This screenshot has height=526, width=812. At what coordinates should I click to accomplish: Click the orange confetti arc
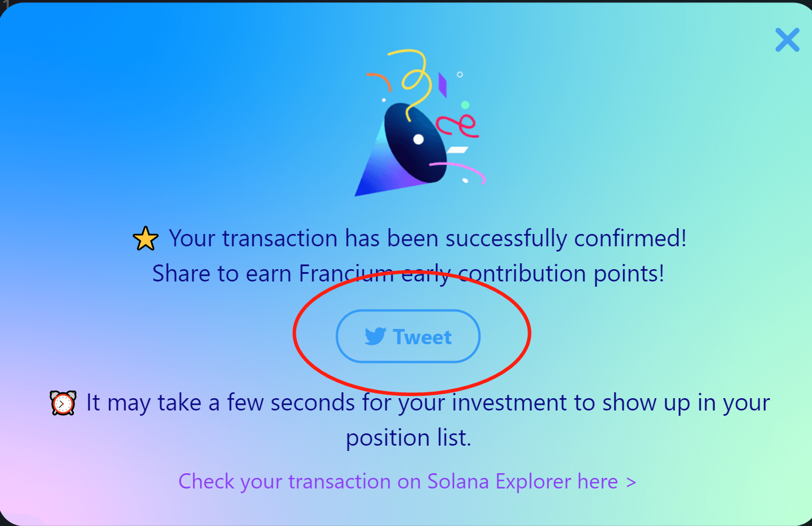coord(380,82)
